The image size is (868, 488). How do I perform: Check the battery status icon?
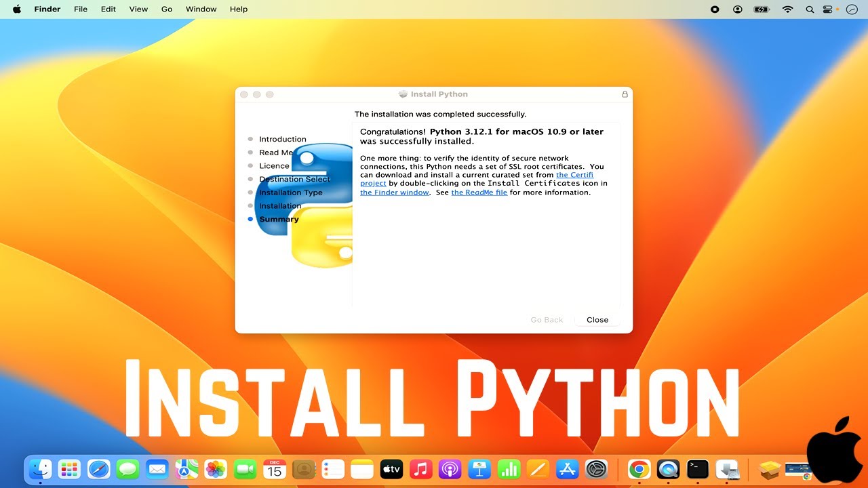click(x=762, y=9)
